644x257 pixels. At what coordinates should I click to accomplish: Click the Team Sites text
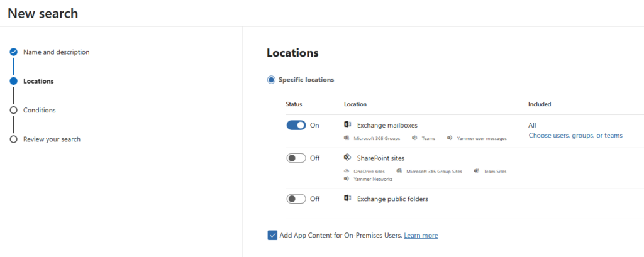pos(495,172)
